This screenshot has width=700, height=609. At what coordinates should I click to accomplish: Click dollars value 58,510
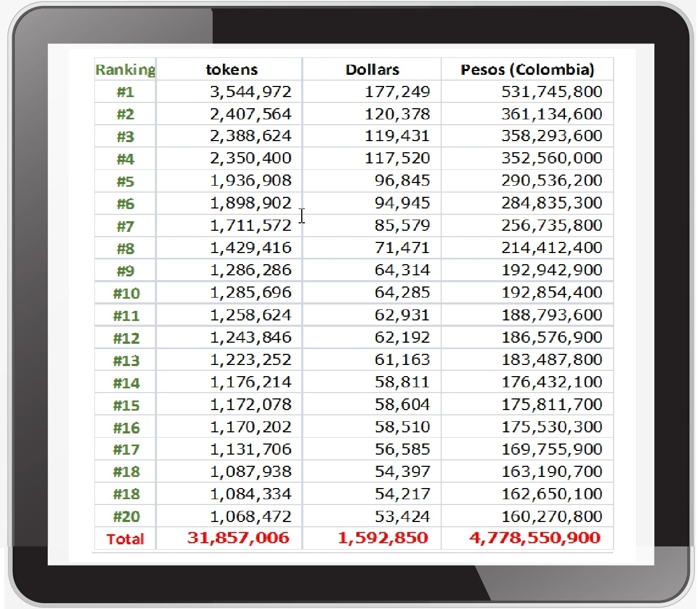coord(402,427)
